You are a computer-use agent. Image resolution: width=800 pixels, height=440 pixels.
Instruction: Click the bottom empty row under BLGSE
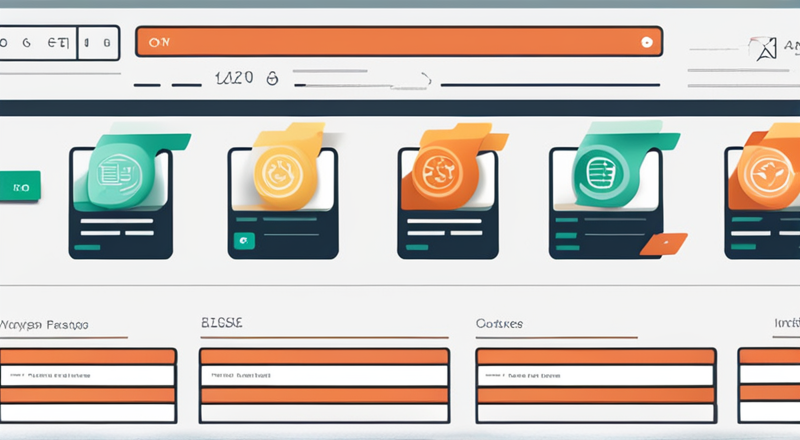click(324, 412)
